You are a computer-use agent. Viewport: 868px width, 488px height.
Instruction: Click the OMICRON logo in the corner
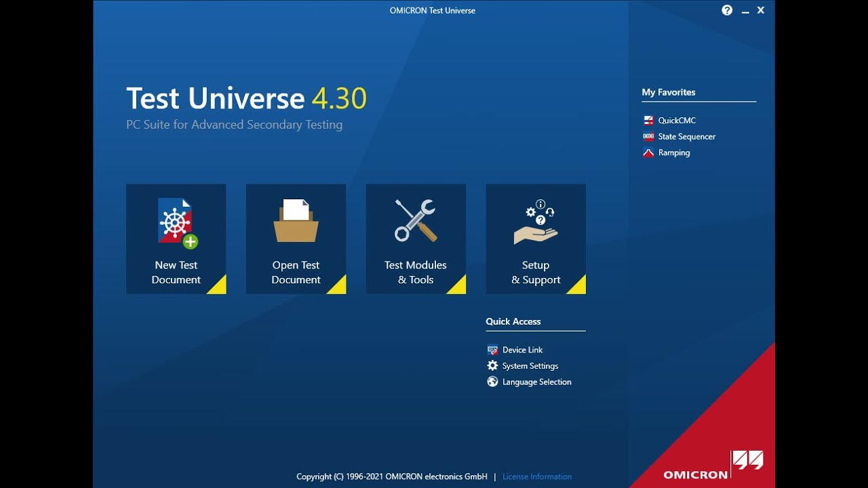(713, 466)
